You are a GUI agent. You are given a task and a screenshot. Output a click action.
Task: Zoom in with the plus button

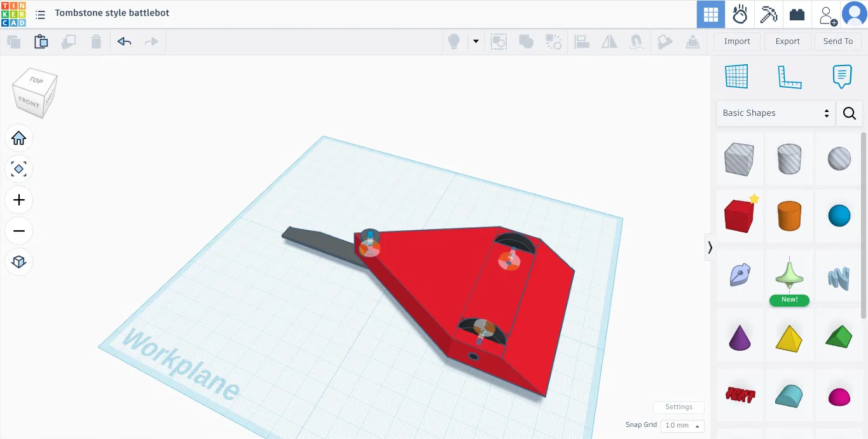click(19, 200)
